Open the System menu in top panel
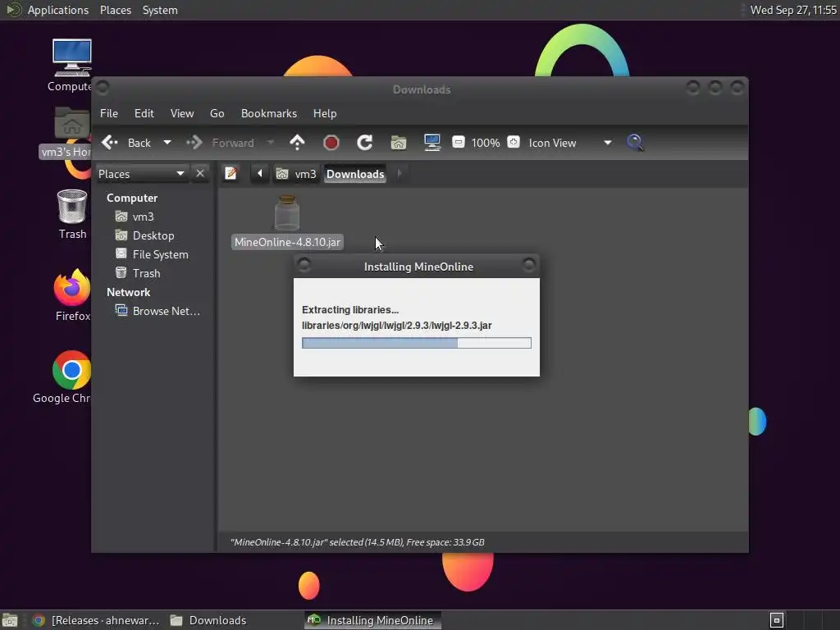 point(160,10)
